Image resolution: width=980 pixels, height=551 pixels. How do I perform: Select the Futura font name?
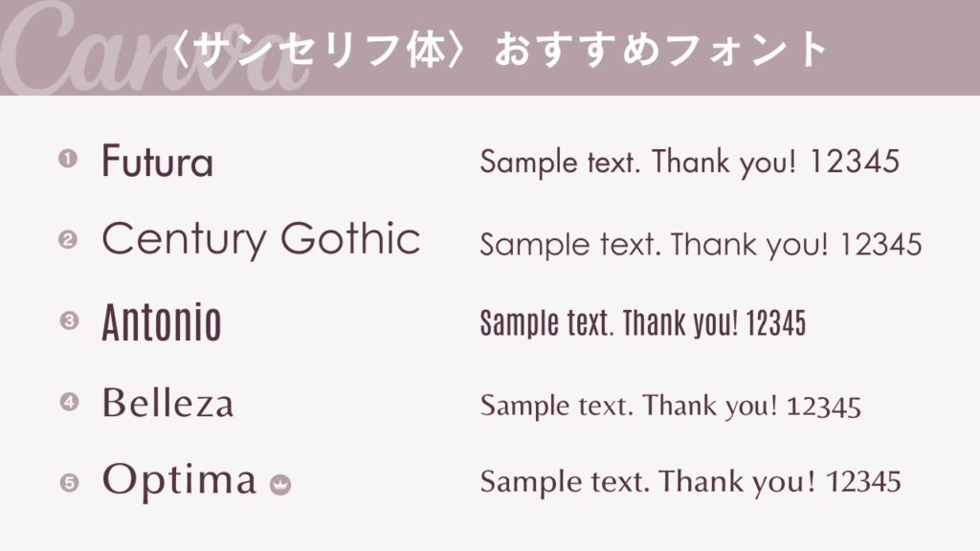coord(157,162)
